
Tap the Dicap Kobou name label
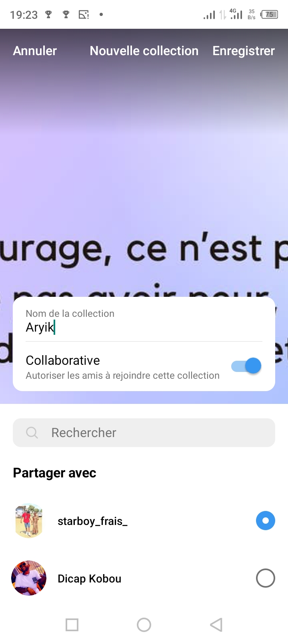point(89,578)
